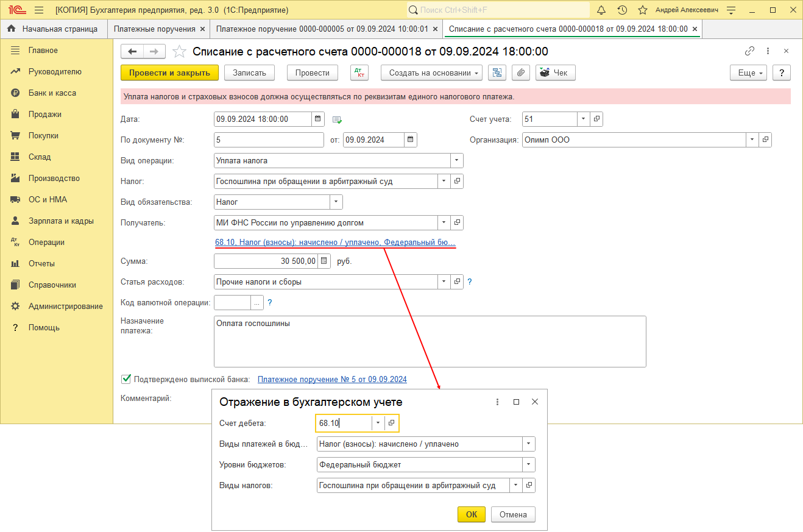Screen dimensions: 803x532
Task: Open the 'Создать на основании' menu
Action: 432,73
